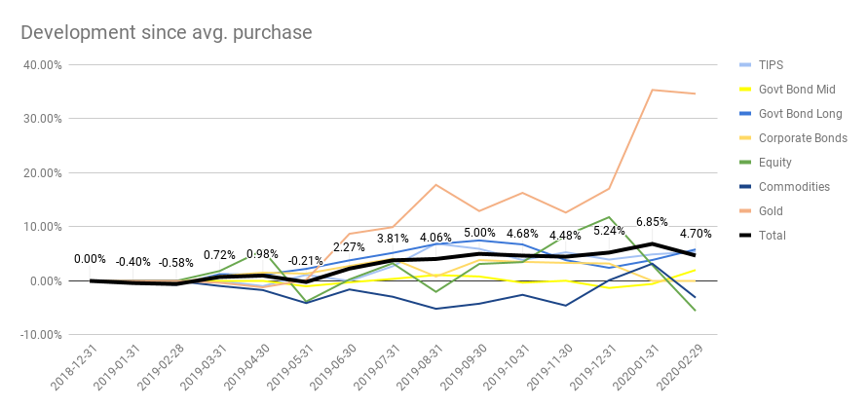Click the Total legend black swatch
The image size is (868, 409).
[746, 236]
